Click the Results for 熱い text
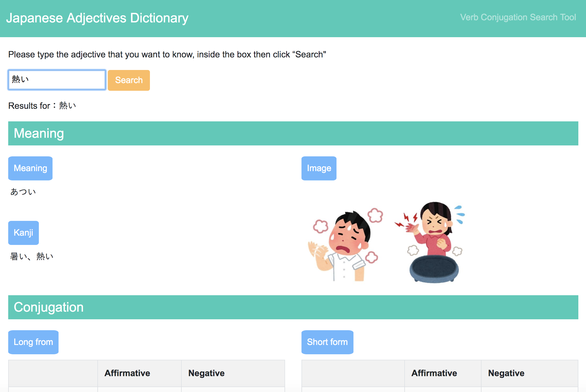This screenshot has width=586, height=392. pos(42,106)
